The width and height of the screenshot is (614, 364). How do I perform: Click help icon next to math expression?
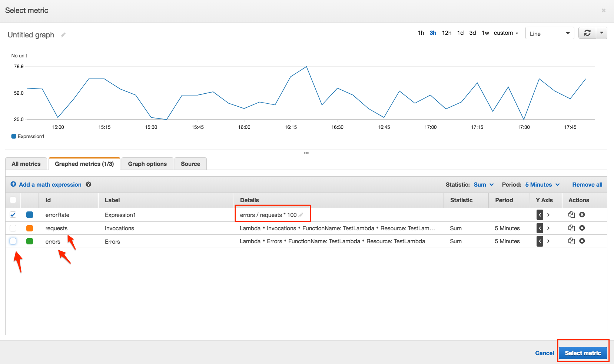pyautogui.click(x=89, y=184)
